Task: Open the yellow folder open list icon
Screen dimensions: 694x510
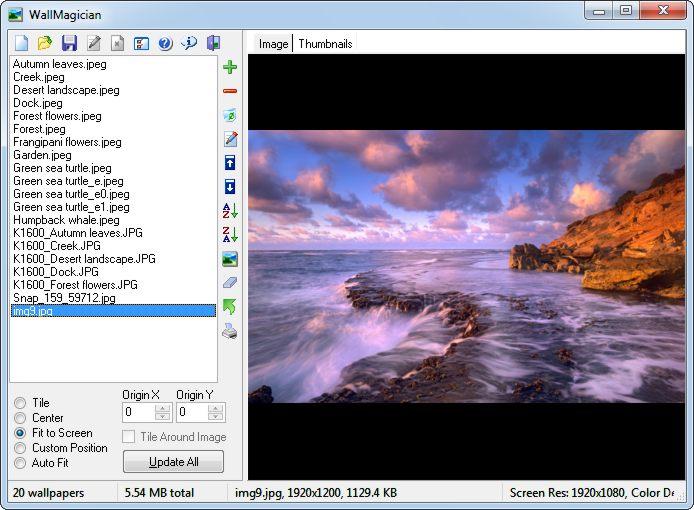Action: click(45, 43)
